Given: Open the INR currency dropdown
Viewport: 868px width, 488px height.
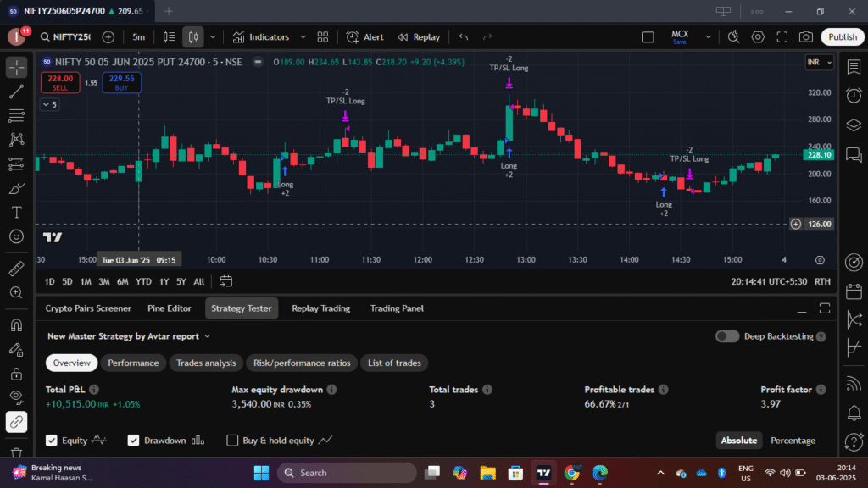Looking at the screenshot, I should point(820,62).
